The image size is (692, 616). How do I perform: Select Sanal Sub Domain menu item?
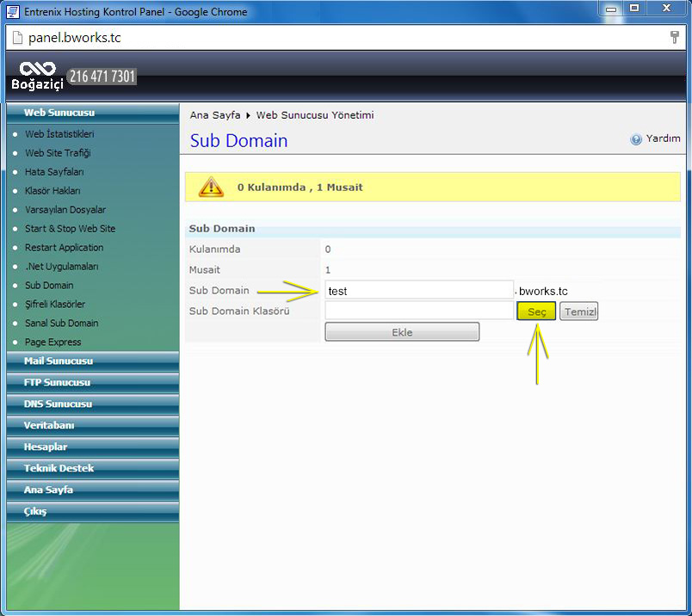(x=61, y=323)
